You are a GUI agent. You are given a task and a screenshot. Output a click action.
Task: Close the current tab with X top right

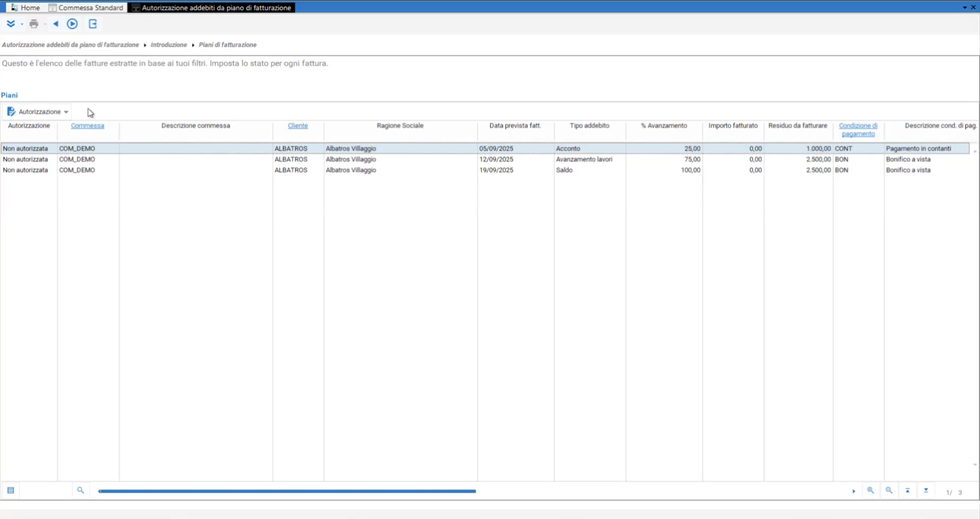click(x=973, y=7)
